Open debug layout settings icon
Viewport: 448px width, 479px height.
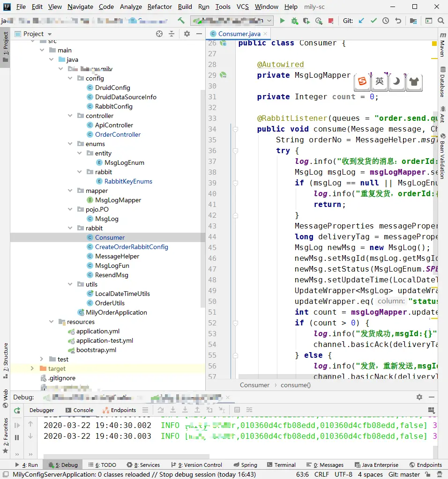[431, 410]
